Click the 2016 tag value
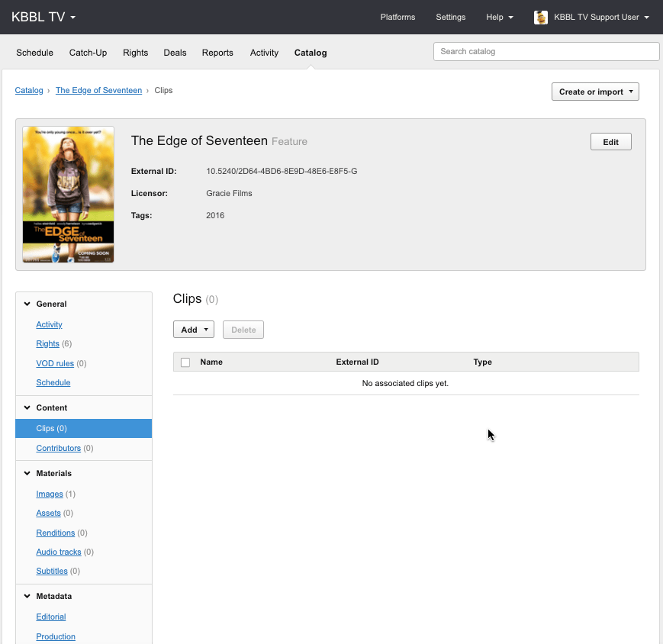 tap(215, 216)
